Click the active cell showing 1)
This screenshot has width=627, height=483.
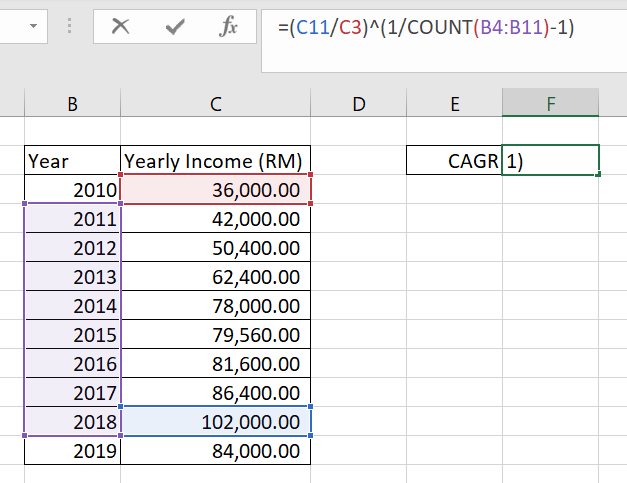551,160
